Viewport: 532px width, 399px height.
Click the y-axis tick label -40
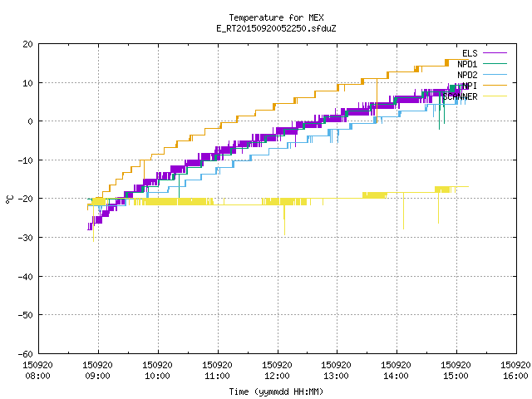[x=26, y=277]
